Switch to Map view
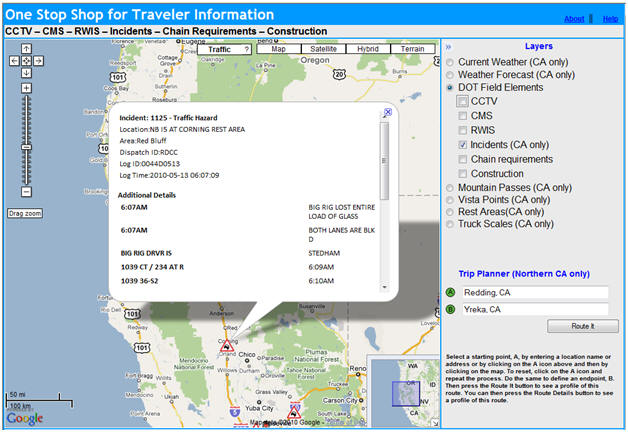The image size is (628, 432). pos(278,49)
